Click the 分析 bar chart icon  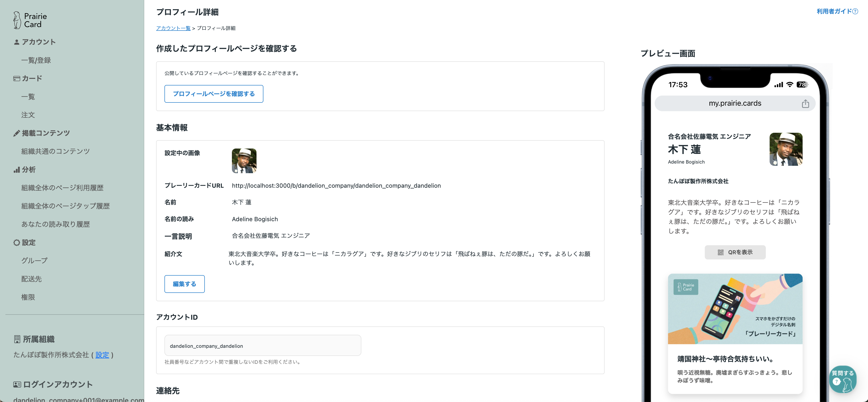pos(16,170)
